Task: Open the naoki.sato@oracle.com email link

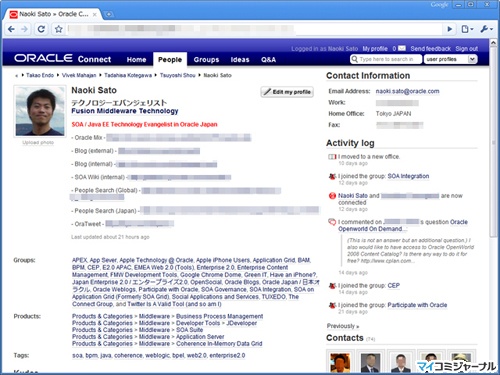Action: click(407, 91)
